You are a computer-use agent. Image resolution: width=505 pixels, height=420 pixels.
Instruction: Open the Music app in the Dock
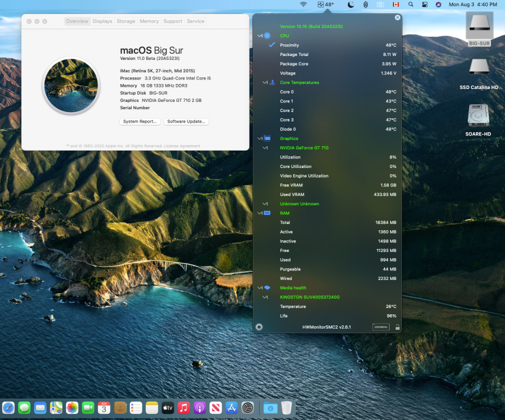coord(184,408)
